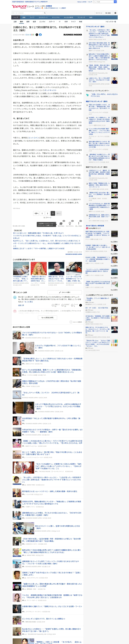The image size is (129, 644).
Task: Share the article on X
Action: pyautogui.click(x=37, y=35)
